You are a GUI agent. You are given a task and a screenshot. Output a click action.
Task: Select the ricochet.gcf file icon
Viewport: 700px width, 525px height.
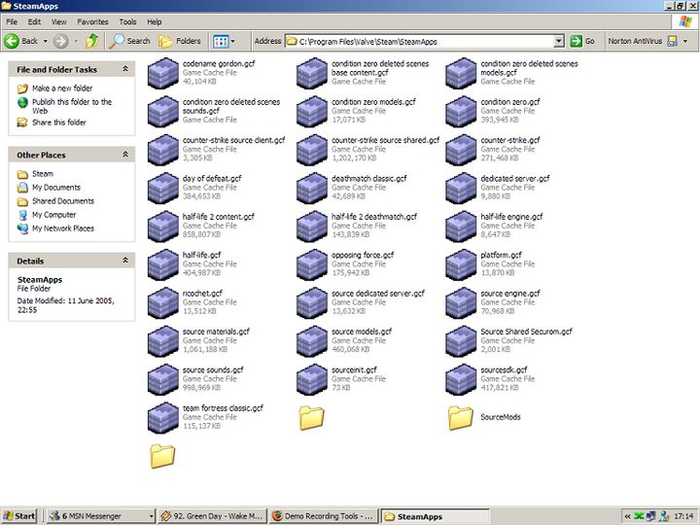pos(163,302)
